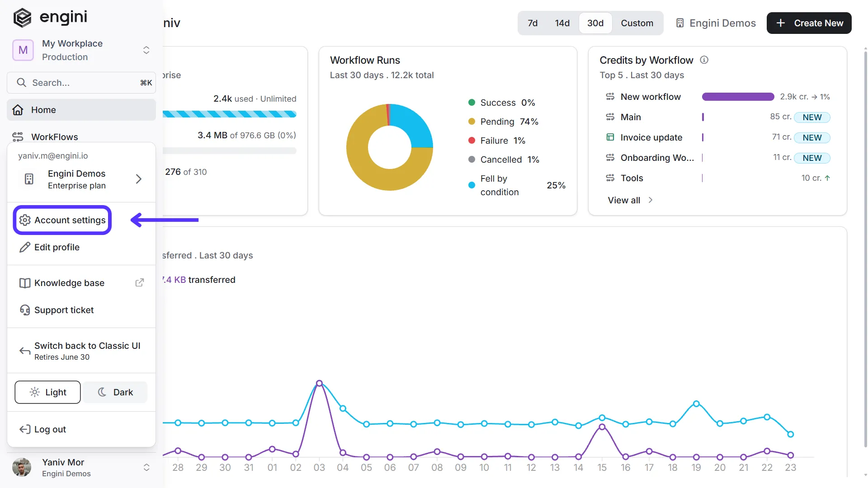Screen dimensions: 868x488
Task: Collapse the Yaniv Mor user menu
Action: (x=146, y=467)
